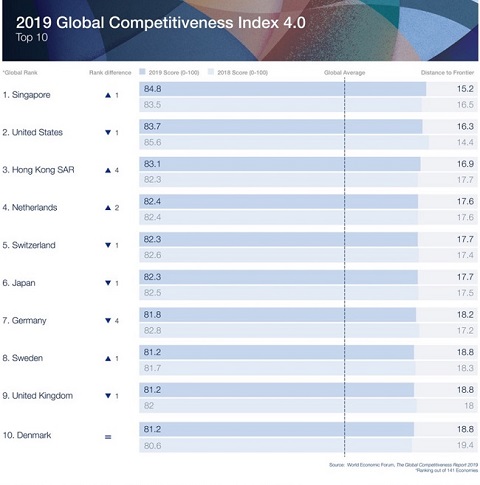The height and width of the screenshot is (485, 480).
Task: Click the 2019 Score legend swatch
Action: pyautogui.click(x=142, y=72)
